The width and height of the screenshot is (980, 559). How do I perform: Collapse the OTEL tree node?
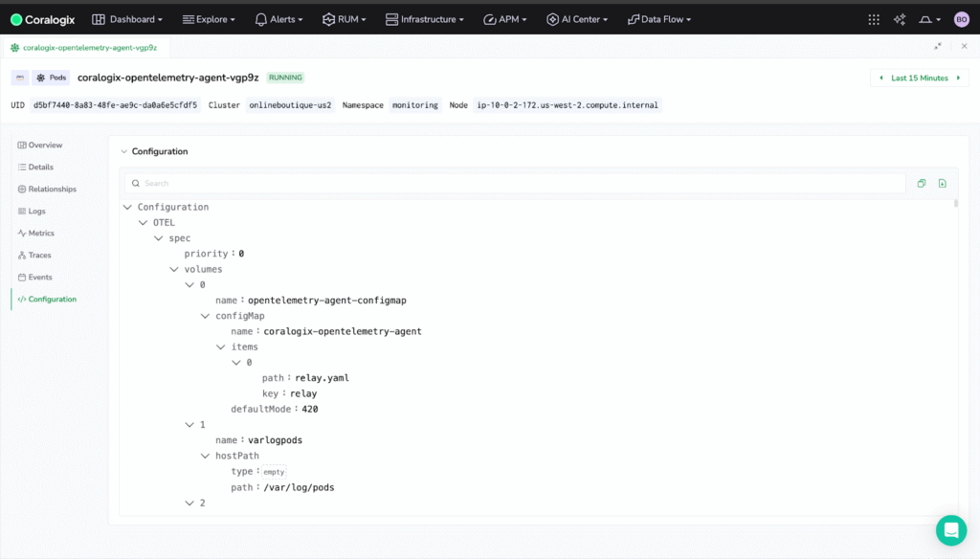coord(144,223)
